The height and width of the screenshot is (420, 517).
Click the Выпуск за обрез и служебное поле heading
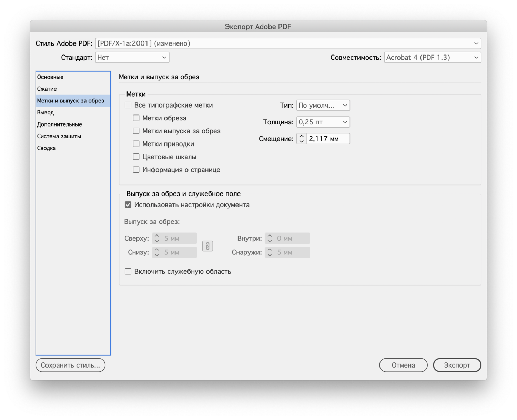183,194
